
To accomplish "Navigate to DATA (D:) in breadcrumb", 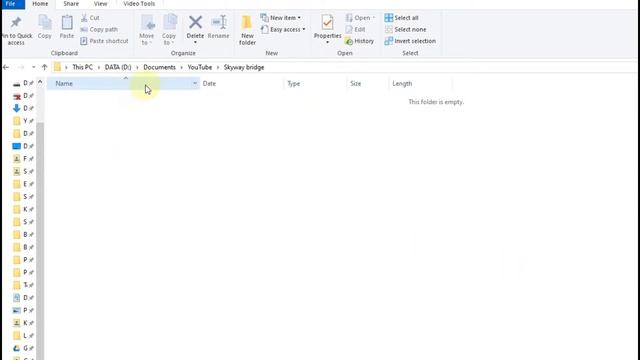I will (x=118, y=67).
